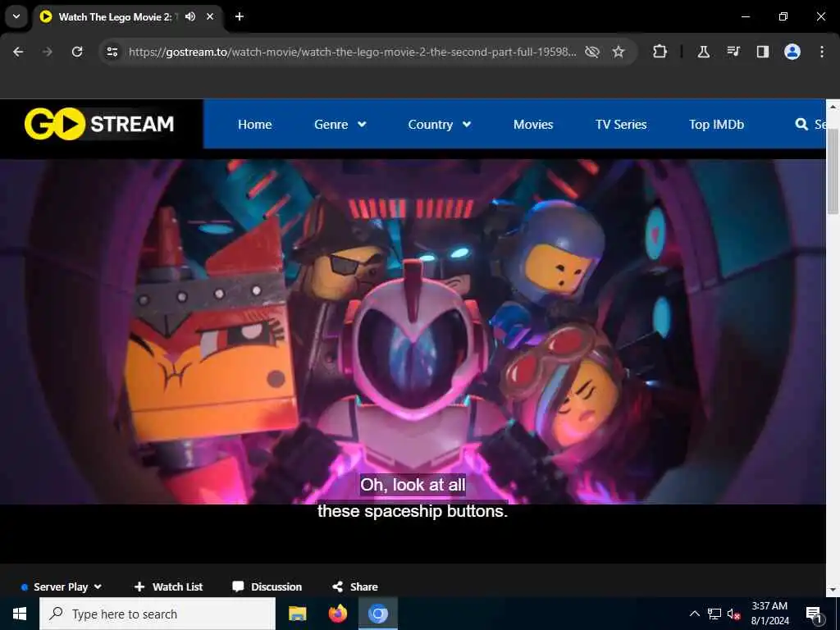Click the muted volume tray icon
Screen dimensions: 840x630
(734, 614)
